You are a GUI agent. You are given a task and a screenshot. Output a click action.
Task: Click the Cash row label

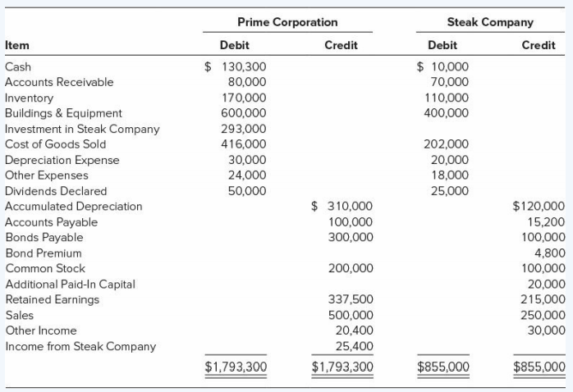tap(18, 66)
